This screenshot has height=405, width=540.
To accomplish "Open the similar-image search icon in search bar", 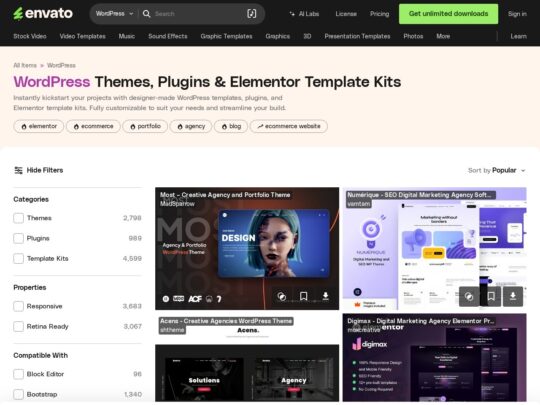I will point(251,14).
